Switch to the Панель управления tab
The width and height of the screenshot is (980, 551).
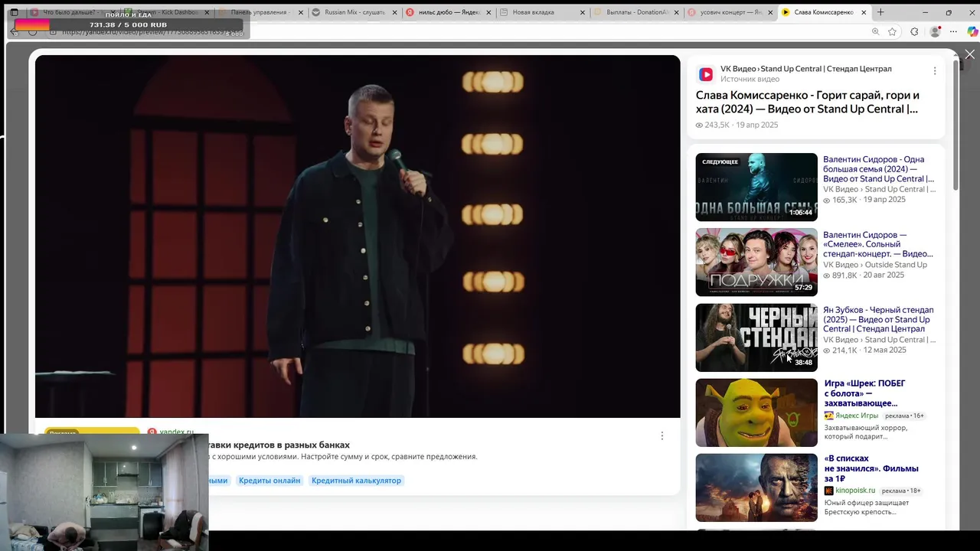point(262,12)
